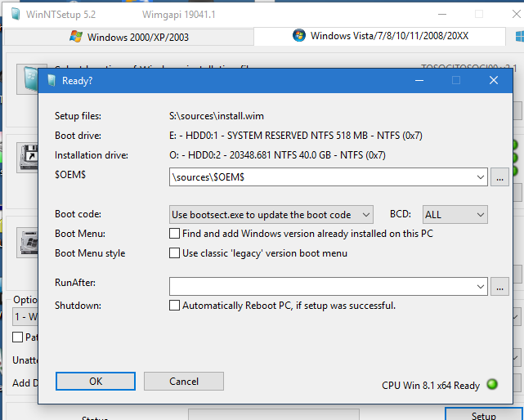Toggle the partially hidden 'Pat' checkbox in the main window
The width and height of the screenshot is (524, 420).
click(x=17, y=337)
